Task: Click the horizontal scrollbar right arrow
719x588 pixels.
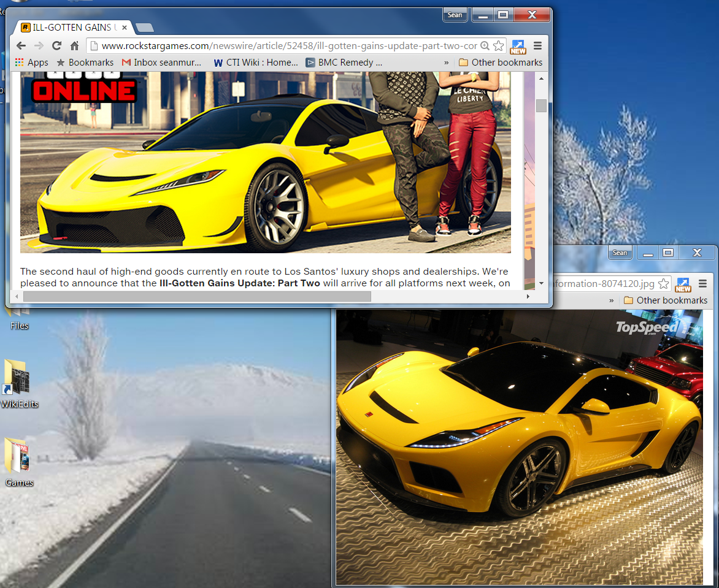Action: tap(528, 297)
